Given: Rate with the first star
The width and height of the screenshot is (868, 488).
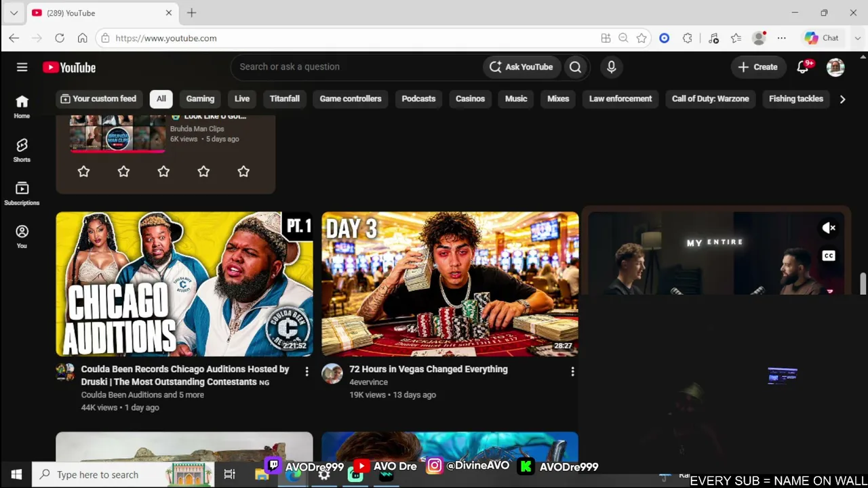Looking at the screenshot, I should click(83, 171).
